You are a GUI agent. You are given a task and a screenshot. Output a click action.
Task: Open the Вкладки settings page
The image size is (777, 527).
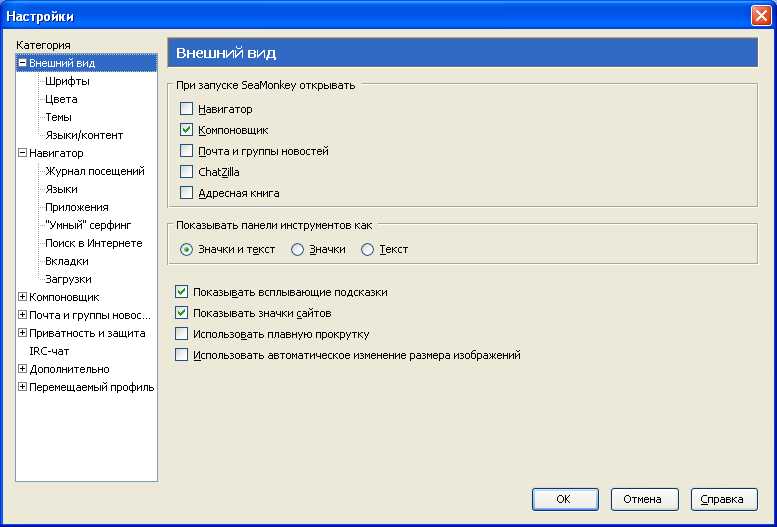(67, 261)
